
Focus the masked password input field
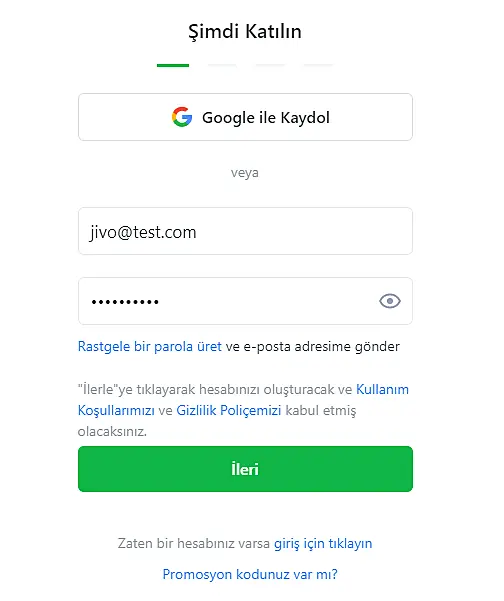pyautogui.click(x=228, y=301)
